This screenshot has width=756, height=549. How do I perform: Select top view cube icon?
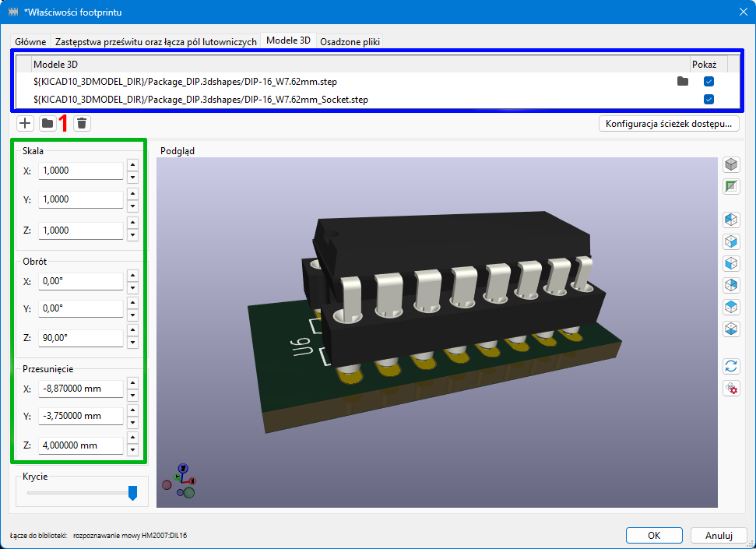731,307
